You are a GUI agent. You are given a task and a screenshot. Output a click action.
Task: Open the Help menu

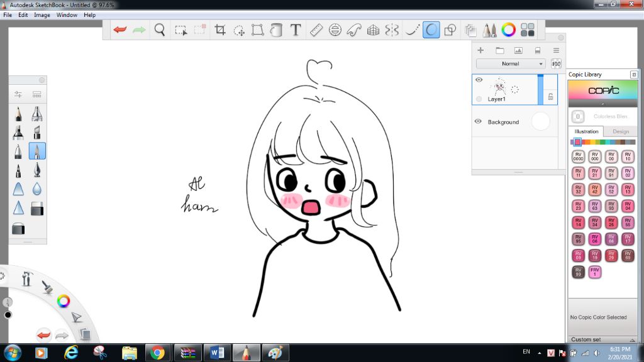(89, 15)
